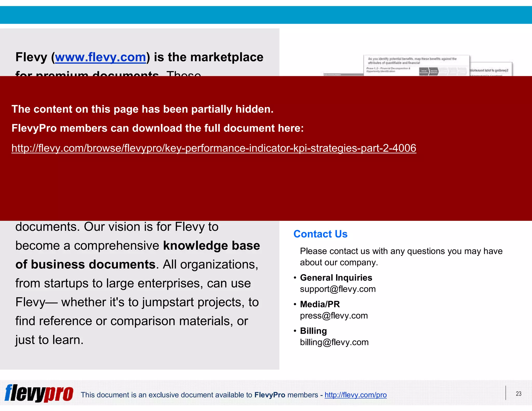This screenshot has height=411, width=532.
Task: Click 'FlevyPro members can download the full document here:'
Action: point(158,128)
